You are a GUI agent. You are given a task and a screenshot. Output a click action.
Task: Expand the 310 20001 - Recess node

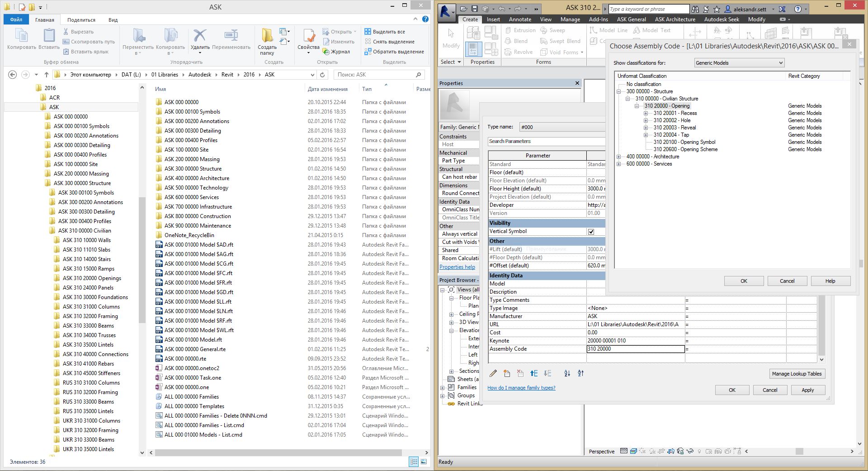(x=645, y=113)
